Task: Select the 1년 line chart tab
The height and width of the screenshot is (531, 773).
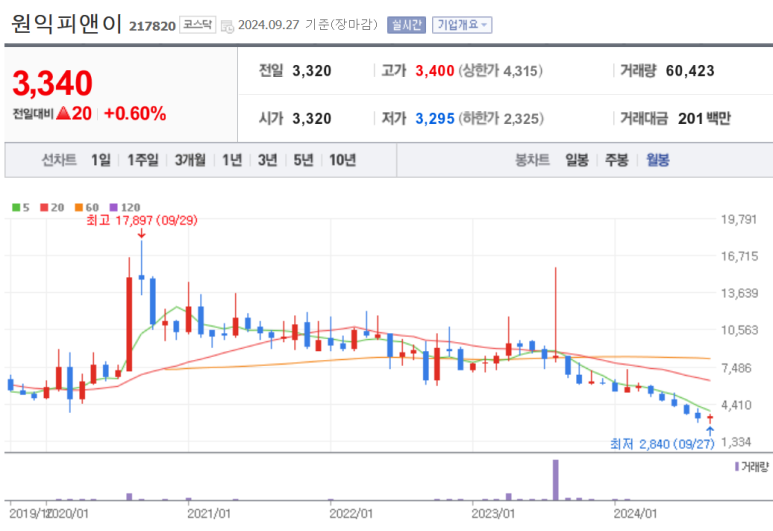Action: click(x=232, y=160)
